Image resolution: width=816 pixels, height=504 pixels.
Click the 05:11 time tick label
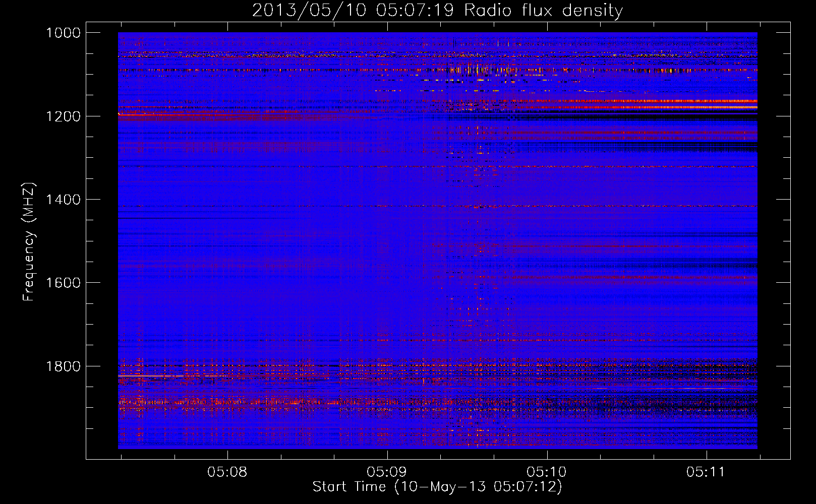tap(706, 472)
